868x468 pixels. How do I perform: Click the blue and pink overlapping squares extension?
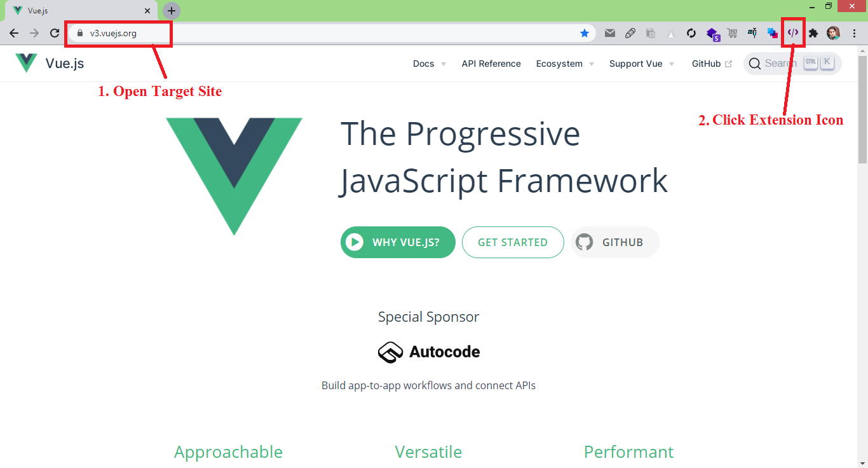pyautogui.click(x=773, y=33)
